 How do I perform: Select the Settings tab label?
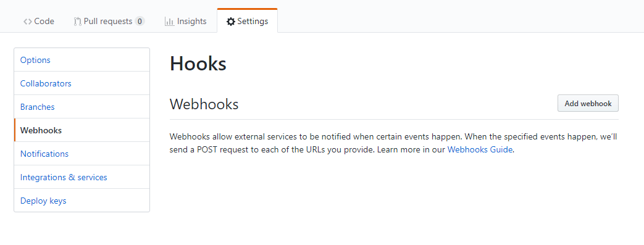(253, 22)
